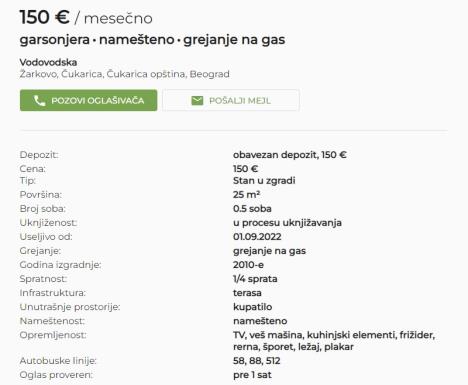Click the Stan u zgradi type value
This screenshot has width=468, height=385.
(x=264, y=181)
